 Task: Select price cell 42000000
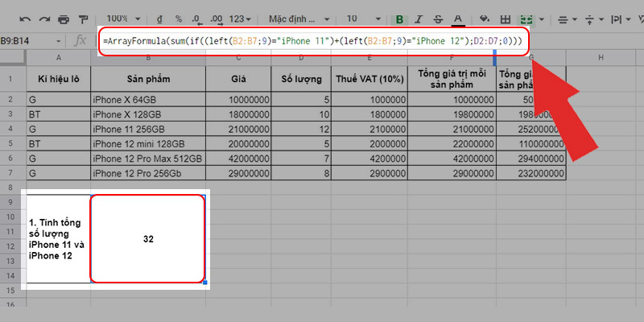coord(238,159)
